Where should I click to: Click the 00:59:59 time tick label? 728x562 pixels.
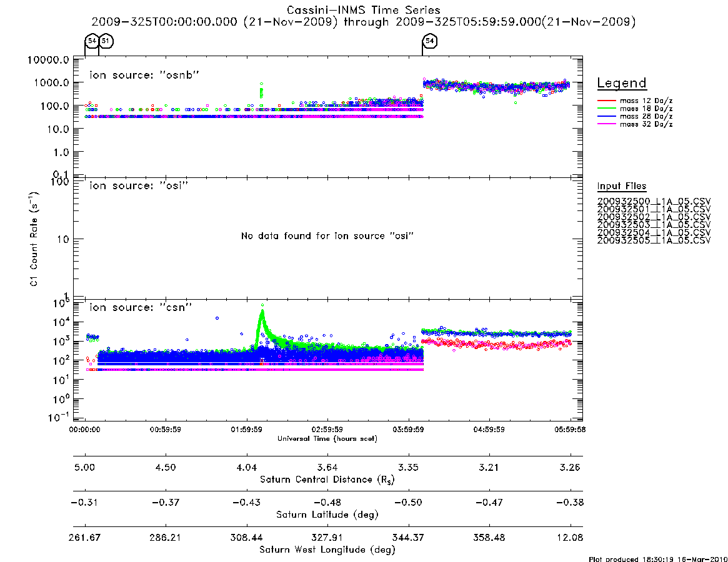tap(166, 430)
